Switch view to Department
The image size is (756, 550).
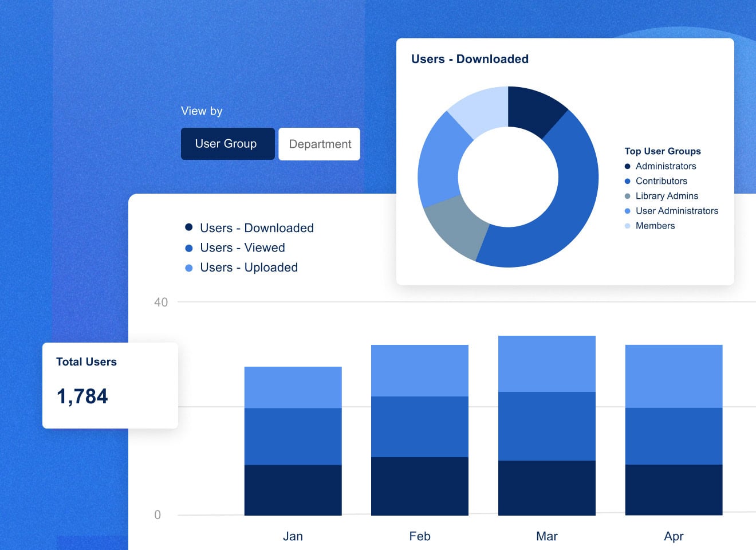(x=319, y=144)
